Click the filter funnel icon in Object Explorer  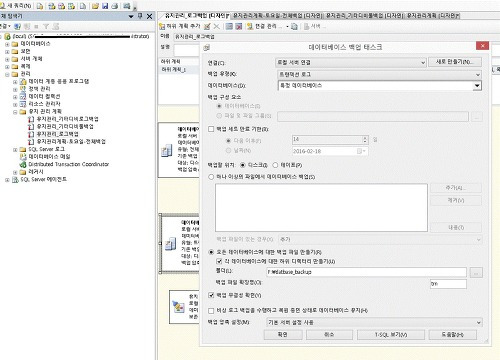pos(46,26)
